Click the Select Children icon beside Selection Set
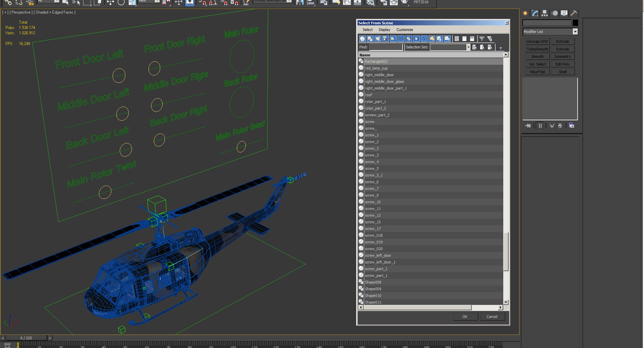 [x=474, y=47]
